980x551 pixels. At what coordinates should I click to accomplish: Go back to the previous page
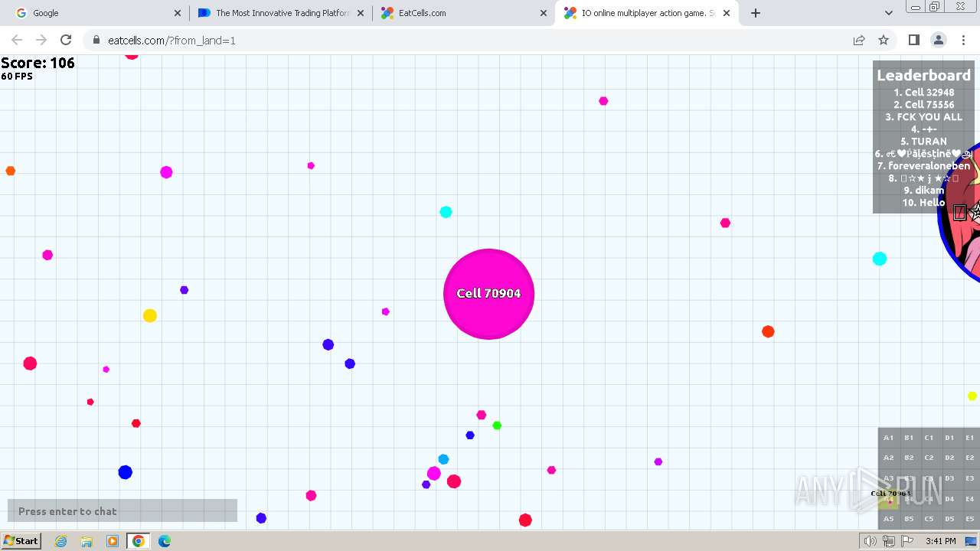tap(17, 40)
